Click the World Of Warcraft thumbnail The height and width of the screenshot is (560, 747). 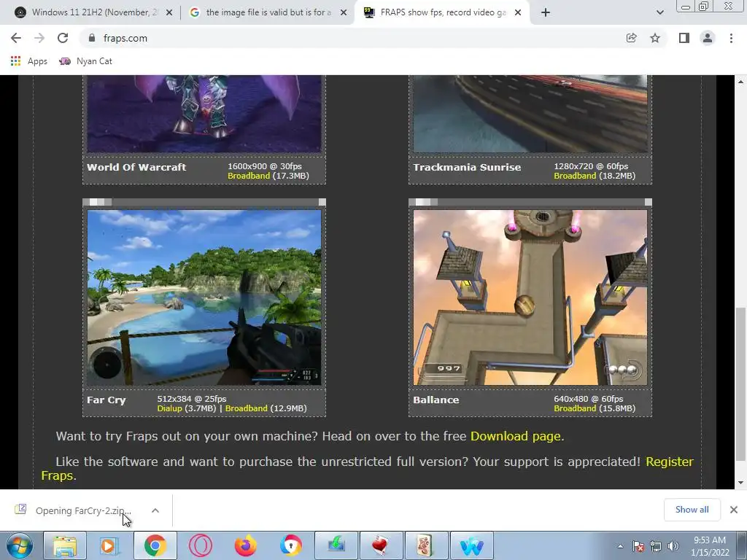point(204,113)
